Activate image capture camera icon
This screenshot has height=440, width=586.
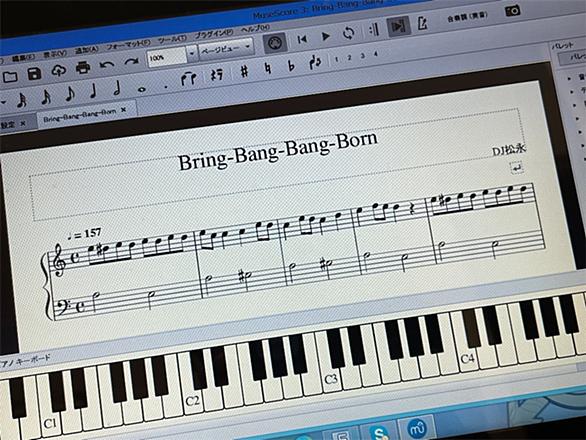512,11
